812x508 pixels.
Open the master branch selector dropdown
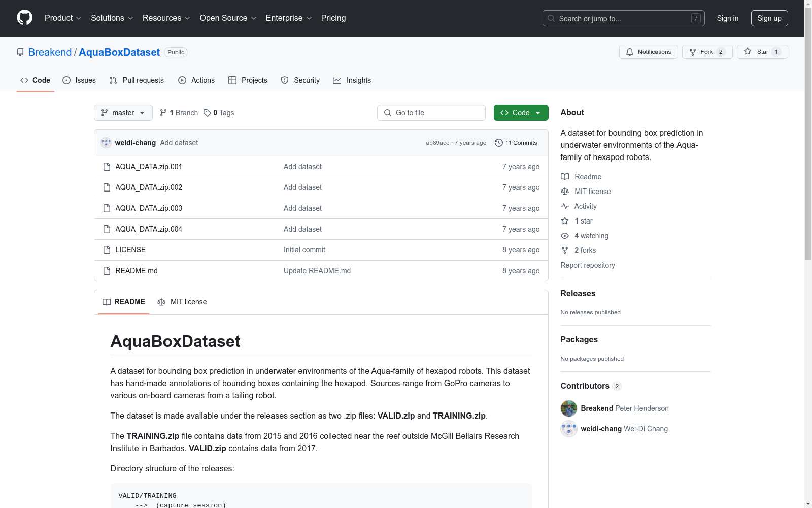123,113
